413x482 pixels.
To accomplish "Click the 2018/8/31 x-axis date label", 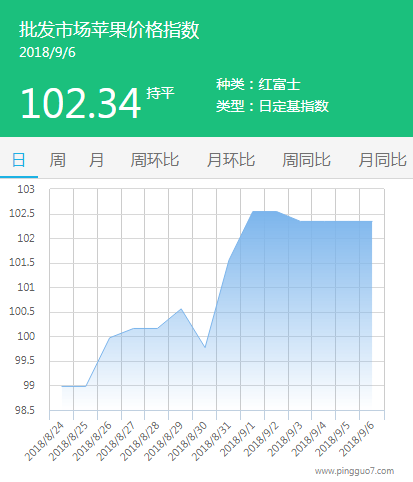I will click(x=212, y=441).
